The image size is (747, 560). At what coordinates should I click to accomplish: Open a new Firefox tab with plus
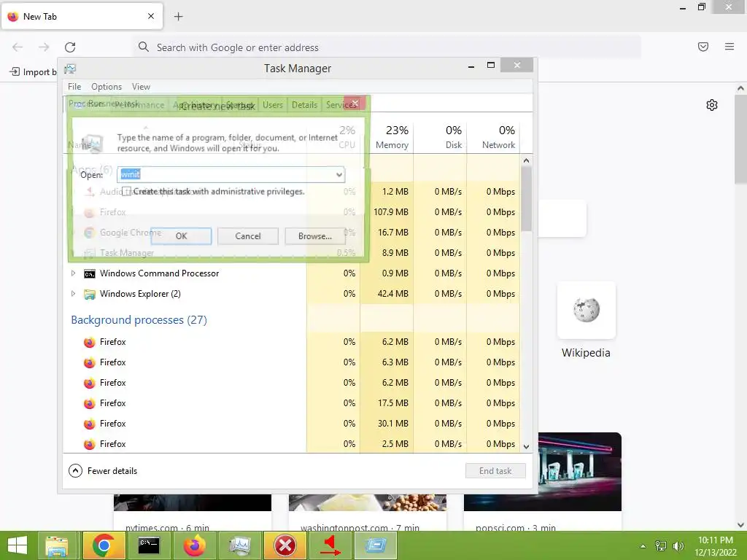pos(178,17)
